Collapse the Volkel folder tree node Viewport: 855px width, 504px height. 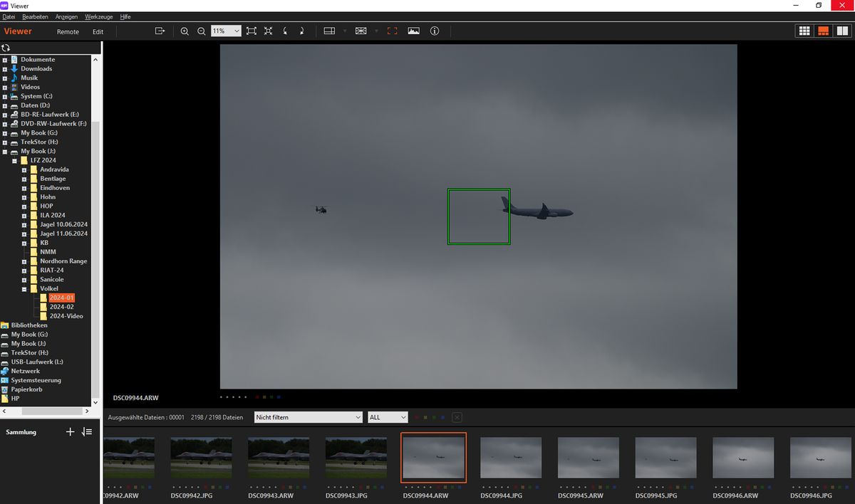coord(24,289)
